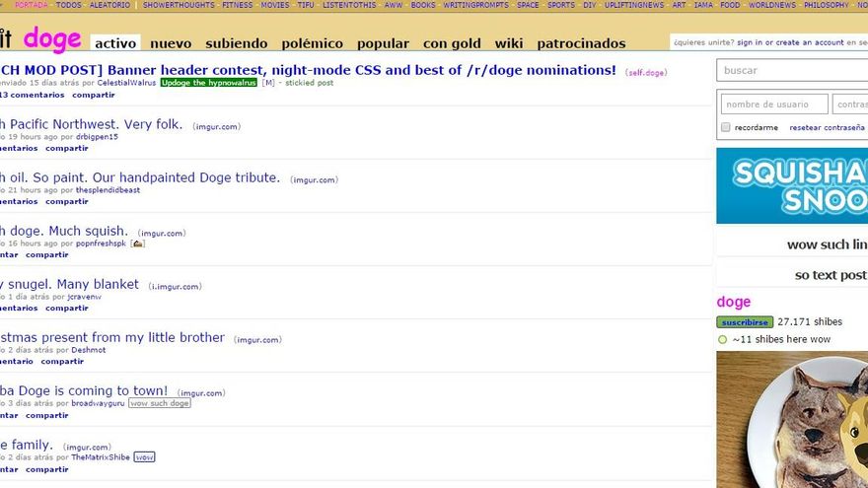Go to the wiki tab
The width and height of the screenshot is (868, 488).
[508, 43]
